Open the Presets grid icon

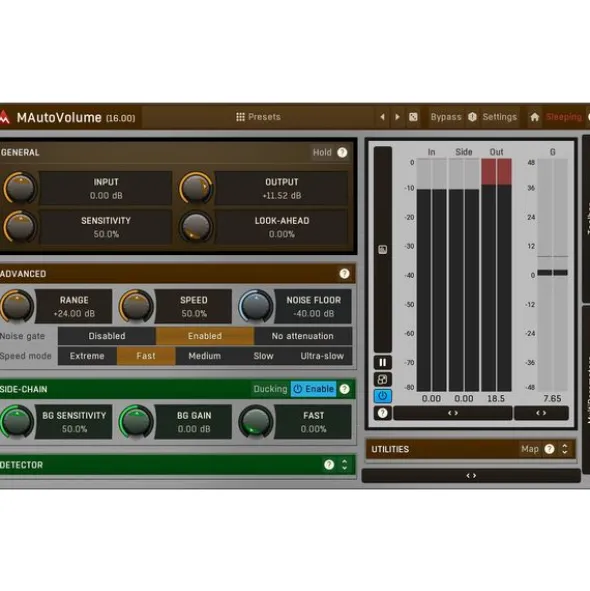click(x=240, y=117)
